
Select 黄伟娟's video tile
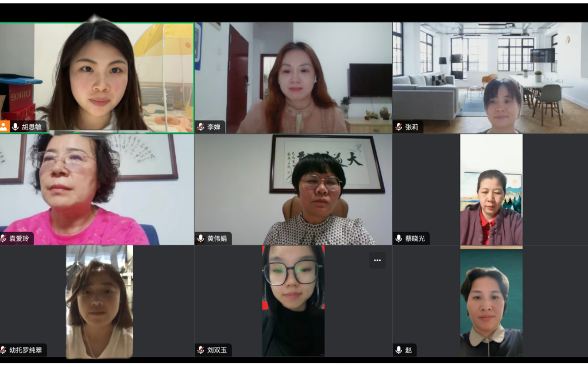pyautogui.click(x=293, y=190)
